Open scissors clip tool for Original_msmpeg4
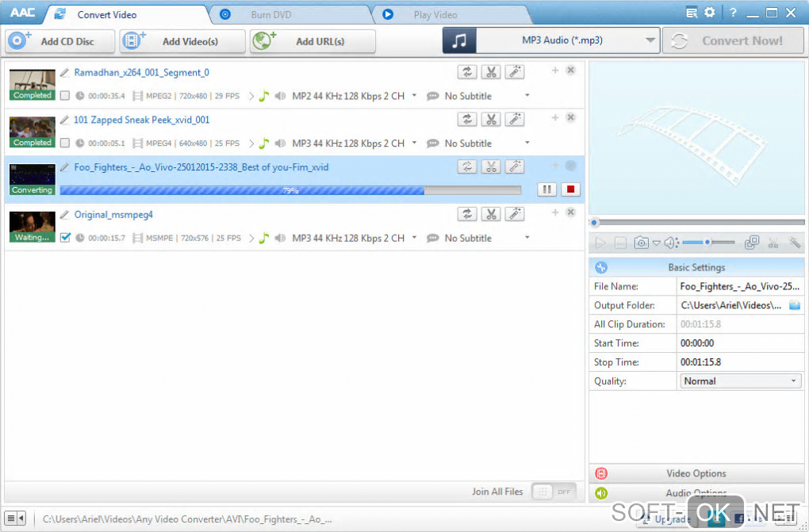This screenshot has height=532, width=809. 491,214
